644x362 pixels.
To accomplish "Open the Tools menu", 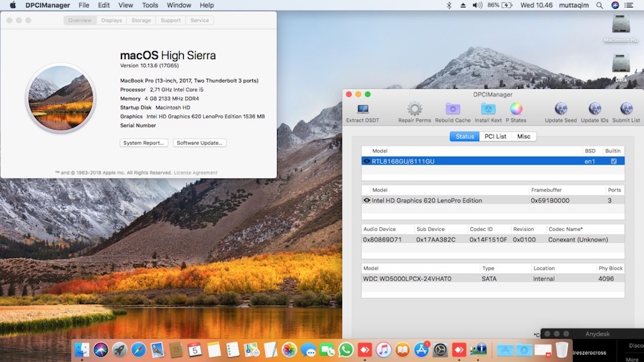I will coord(150,5).
